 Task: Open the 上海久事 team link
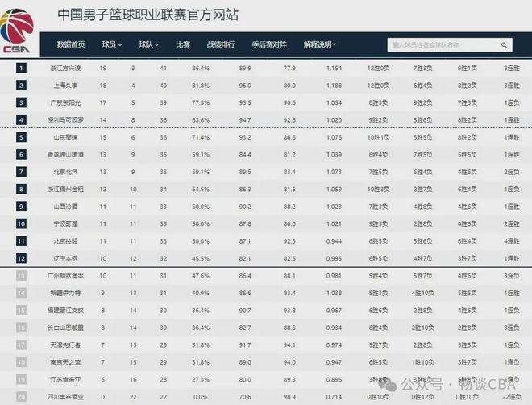[66, 85]
